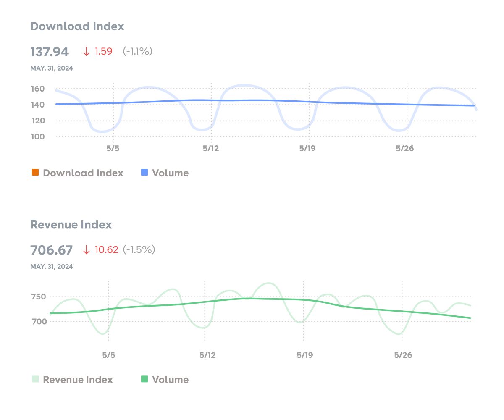Click 5/26 on the Download chart axis
The image size is (504, 420).
(405, 149)
